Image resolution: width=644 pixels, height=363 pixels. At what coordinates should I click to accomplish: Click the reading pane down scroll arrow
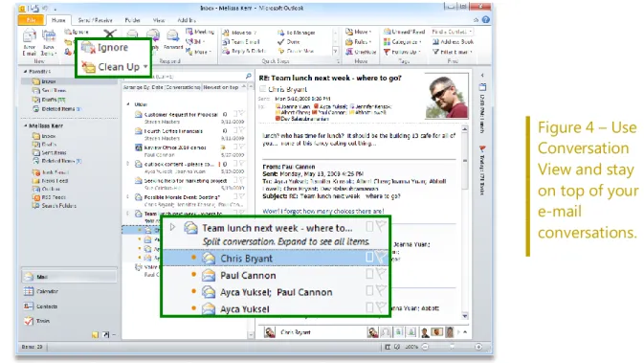[465, 316]
